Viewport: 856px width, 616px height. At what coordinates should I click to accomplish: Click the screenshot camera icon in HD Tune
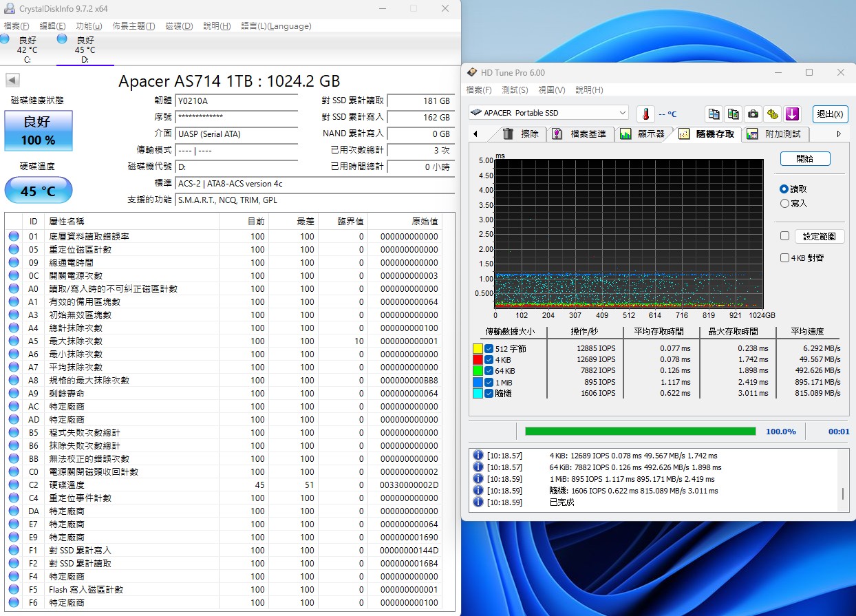tap(754, 114)
